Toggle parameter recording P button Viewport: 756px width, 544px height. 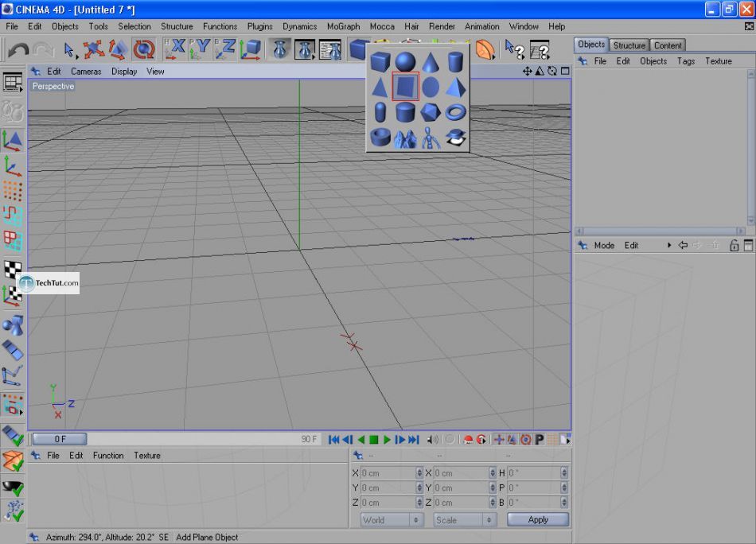[539, 440]
